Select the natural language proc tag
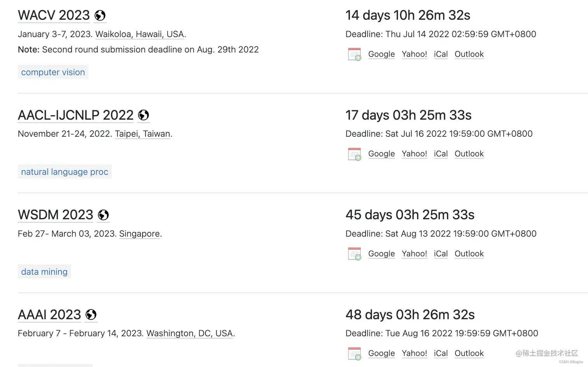The width and height of the screenshot is (588, 367). click(x=65, y=172)
